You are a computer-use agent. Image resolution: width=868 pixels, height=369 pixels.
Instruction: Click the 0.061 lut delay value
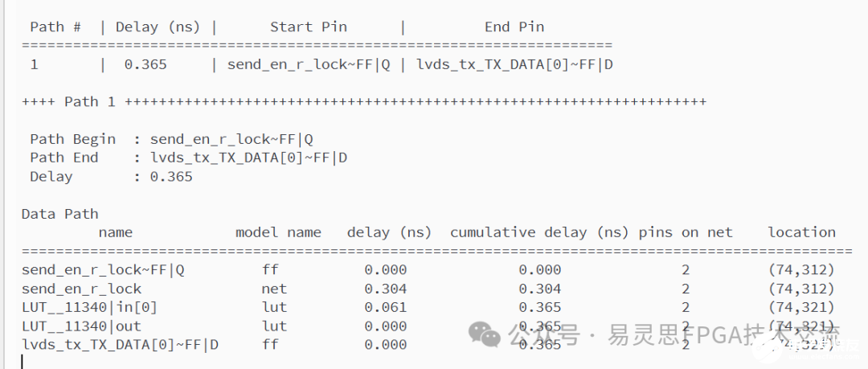click(x=386, y=307)
